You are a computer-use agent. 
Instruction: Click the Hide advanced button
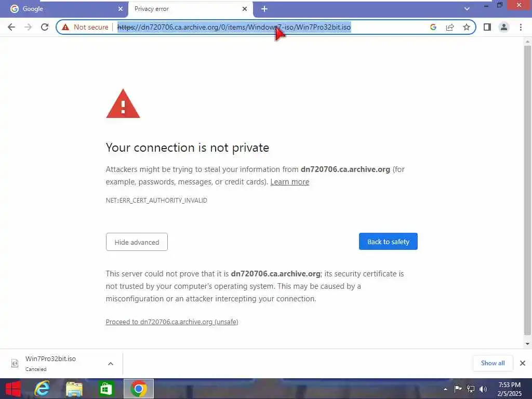(x=137, y=242)
